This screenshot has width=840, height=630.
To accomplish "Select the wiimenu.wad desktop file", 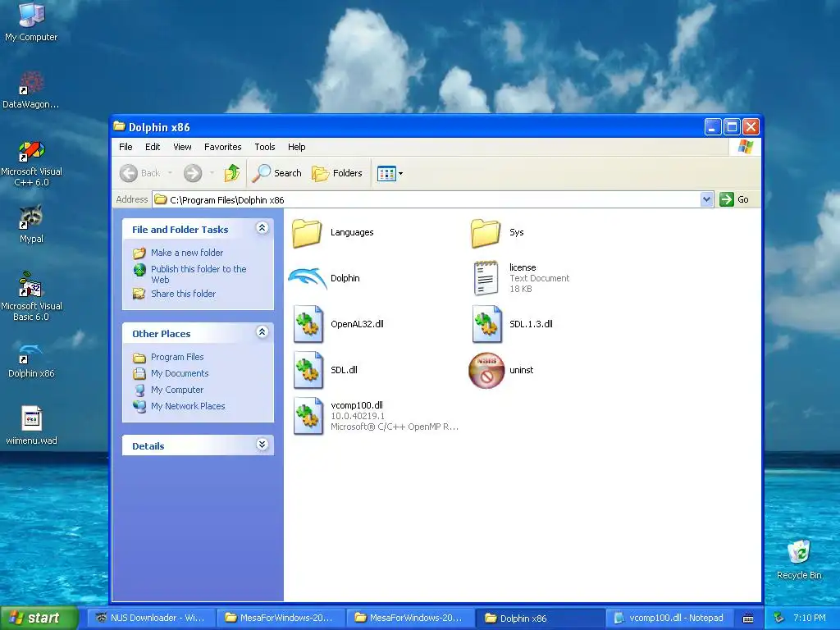I will 31,426.
